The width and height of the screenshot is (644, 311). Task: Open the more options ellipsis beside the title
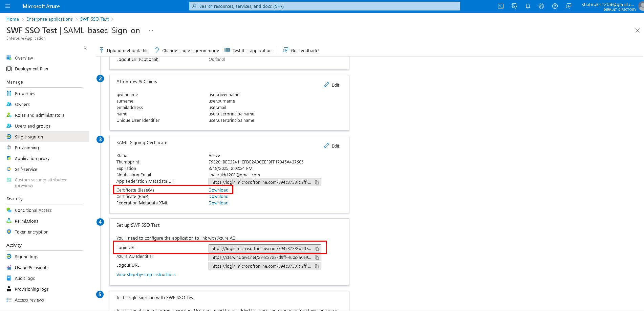click(x=151, y=30)
